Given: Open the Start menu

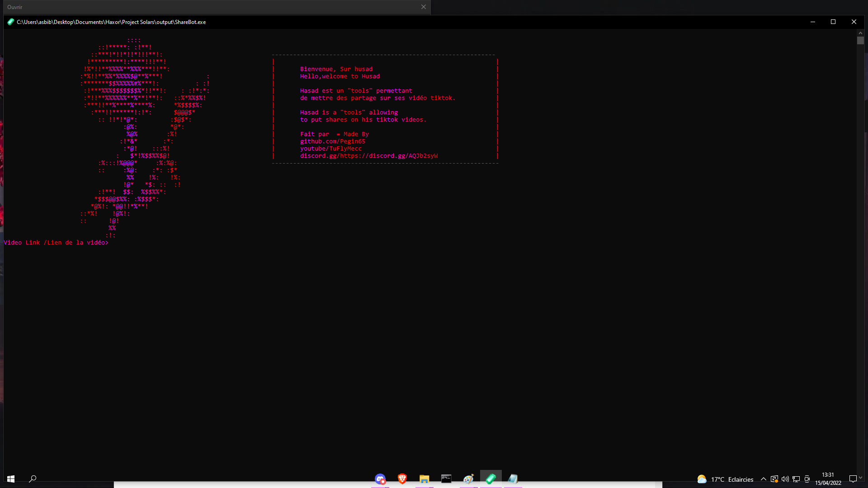Looking at the screenshot, I should click(x=10, y=479).
